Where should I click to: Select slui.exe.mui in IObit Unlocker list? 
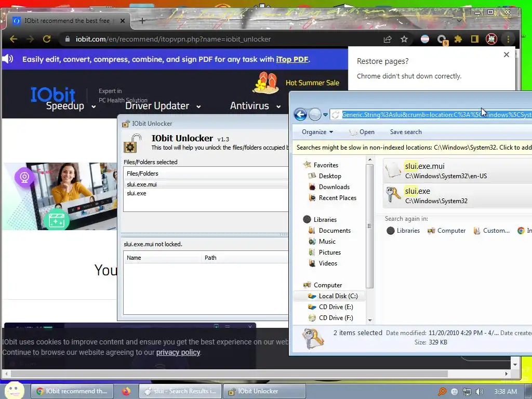pyautogui.click(x=206, y=184)
